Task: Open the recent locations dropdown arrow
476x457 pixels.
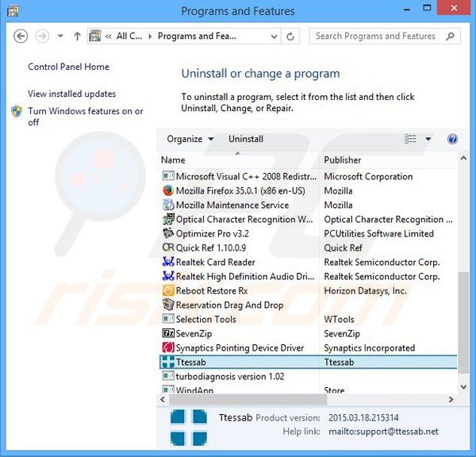Action: pyautogui.click(x=60, y=36)
